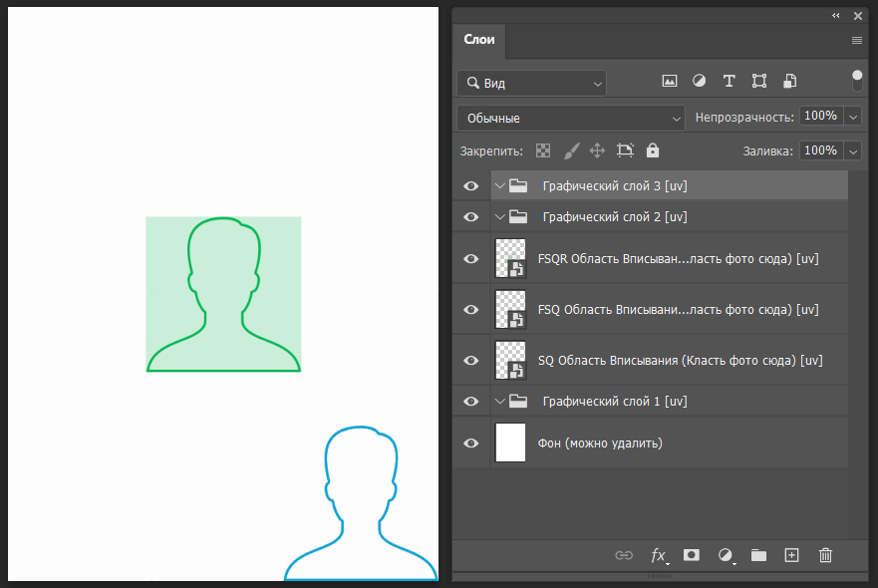
Task: Hide the Фон (можно удалить) layer
Action: (471, 442)
